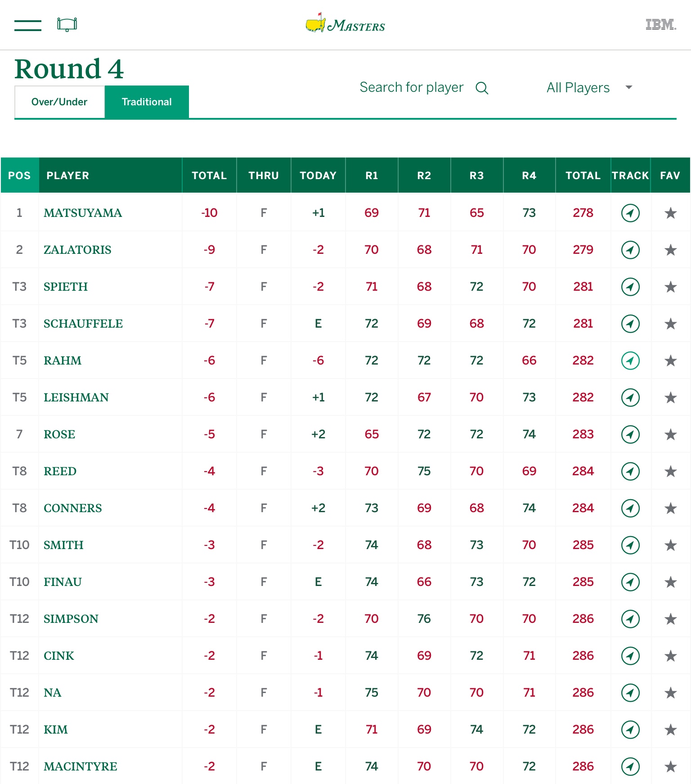Open the All Players dropdown
Screen dimensions: 691x784
point(578,88)
